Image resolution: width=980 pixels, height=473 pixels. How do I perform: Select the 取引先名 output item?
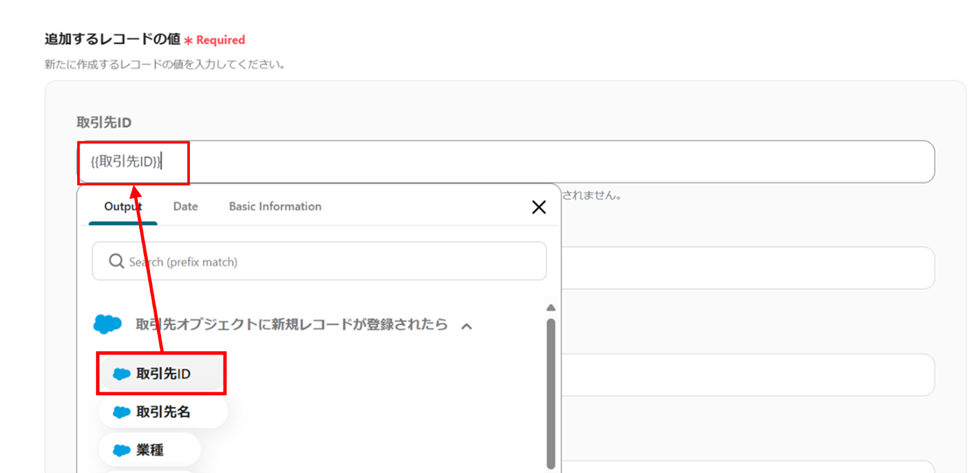coord(163,412)
